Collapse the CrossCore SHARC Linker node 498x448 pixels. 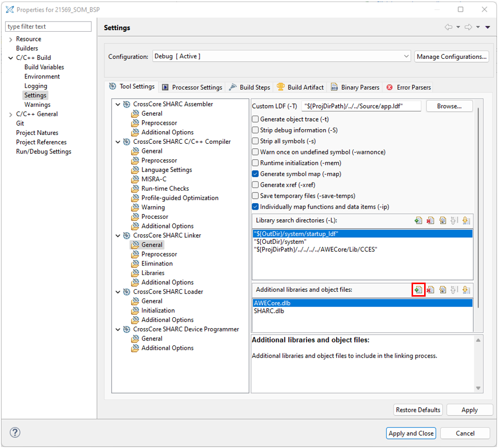click(x=118, y=235)
